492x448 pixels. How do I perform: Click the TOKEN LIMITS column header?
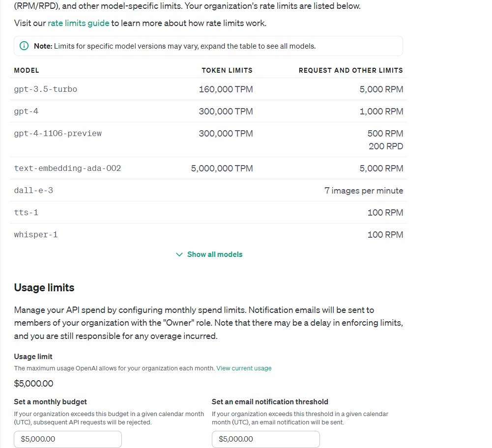(x=227, y=70)
